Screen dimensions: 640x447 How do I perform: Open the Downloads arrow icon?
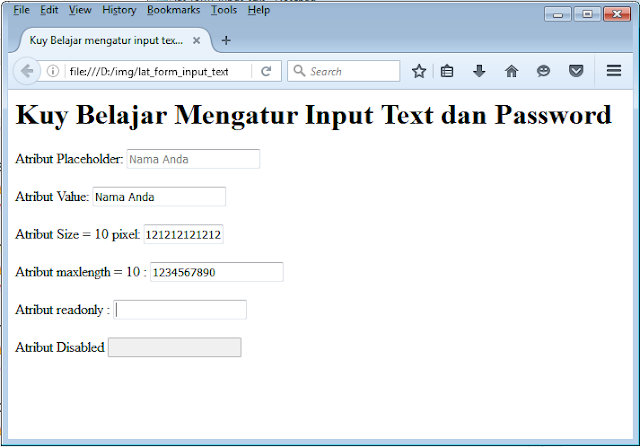click(479, 71)
